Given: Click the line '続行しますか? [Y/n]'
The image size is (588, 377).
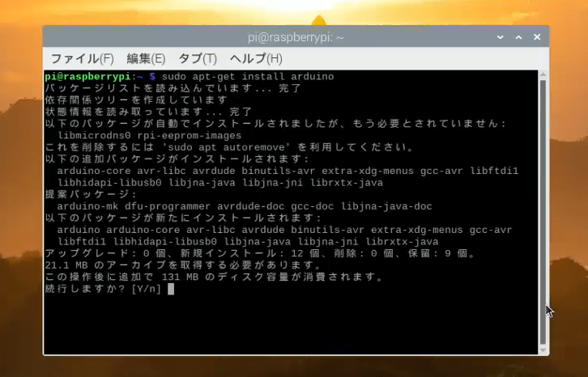Looking at the screenshot, I should click(103, 289).
